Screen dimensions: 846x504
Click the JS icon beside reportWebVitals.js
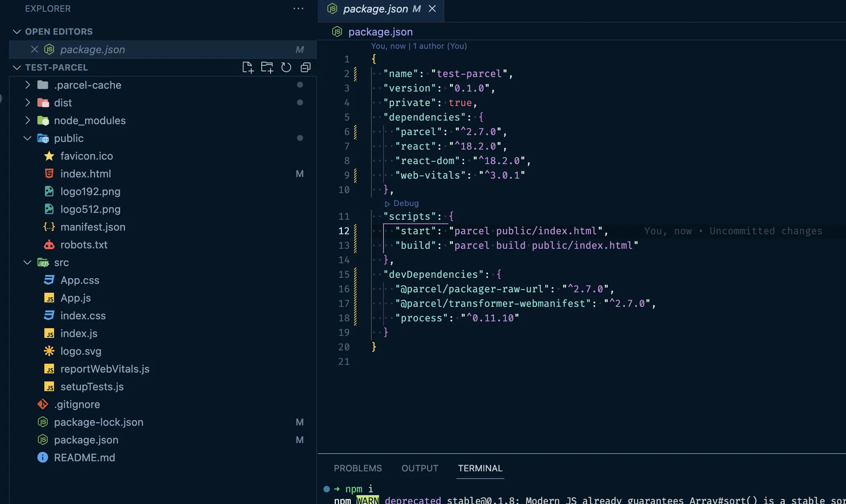pyautogui.click(x=49, y=369)
